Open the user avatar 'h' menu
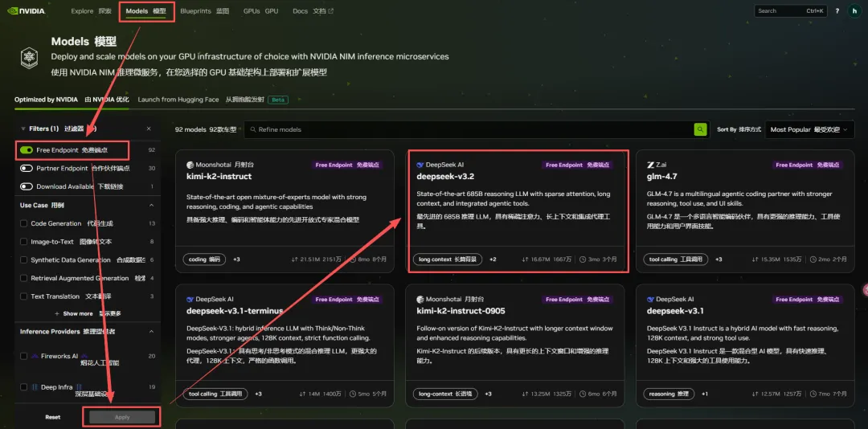Screen dimensions: 868x429 click(x=854, y=11)
